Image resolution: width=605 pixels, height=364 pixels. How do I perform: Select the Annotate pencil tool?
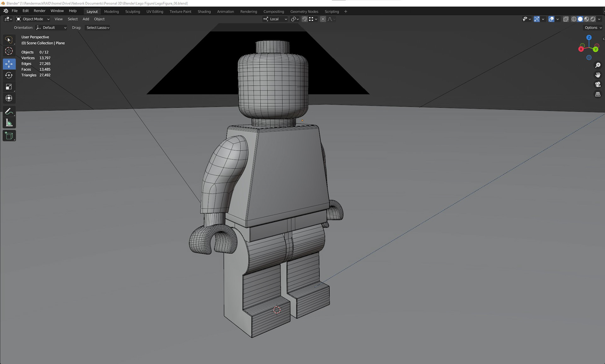click(x=9, y=111)
